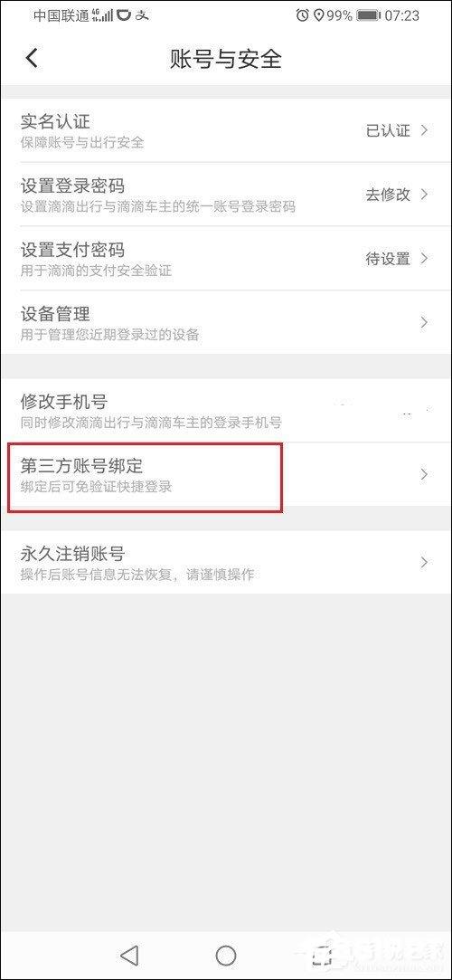Open chevron on 设备管理 row

click(x=425, y=322)
